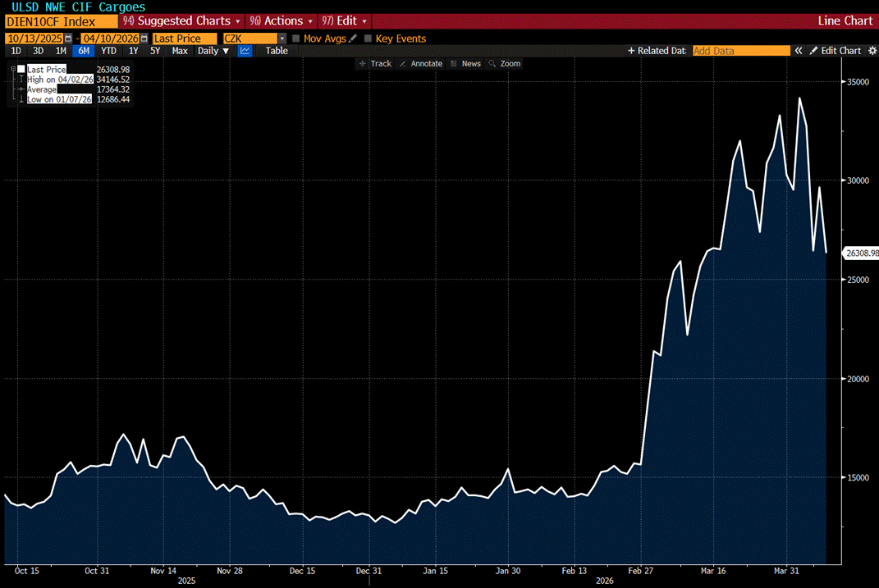This screenshot has width=879, height=588.
Task: Open chart settings gear icon
Action: tap(872, 51)
